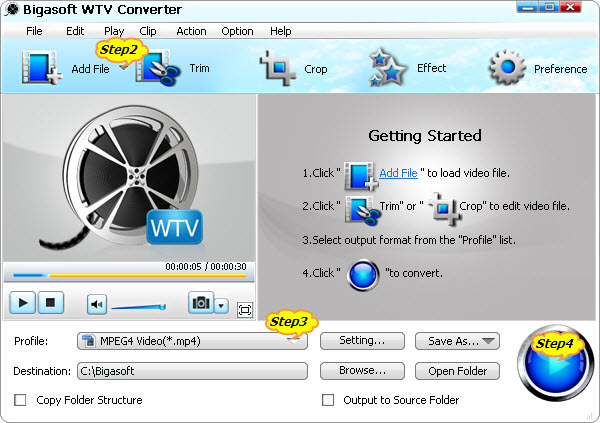Click the Play button in preview controls

pos(23,303)
